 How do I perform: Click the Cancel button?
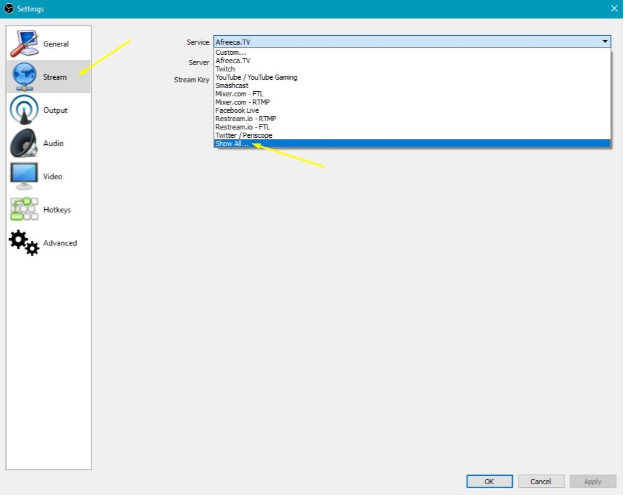541,481
